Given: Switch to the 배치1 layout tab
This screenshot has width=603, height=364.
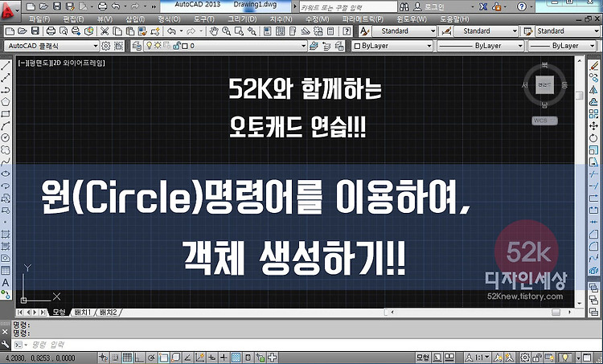Looking at the screenshot, I should click(83, 312).
